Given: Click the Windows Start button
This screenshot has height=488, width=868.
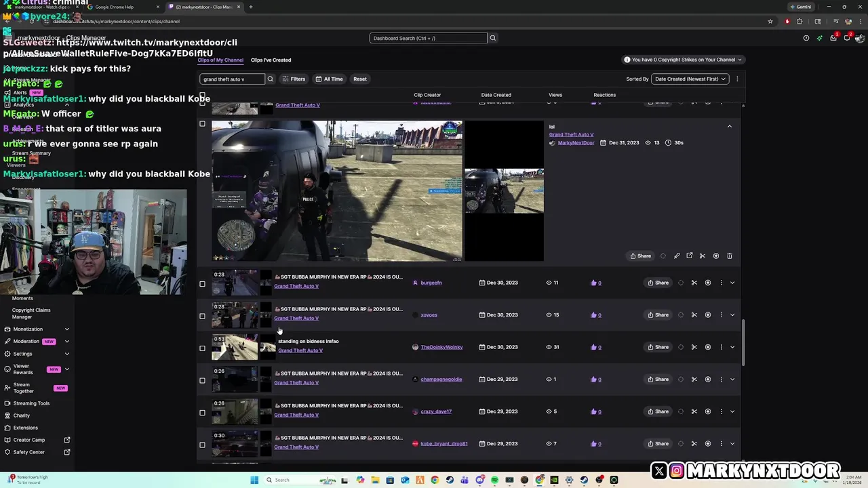Looking at the screenshot, I should click(255, 480).
